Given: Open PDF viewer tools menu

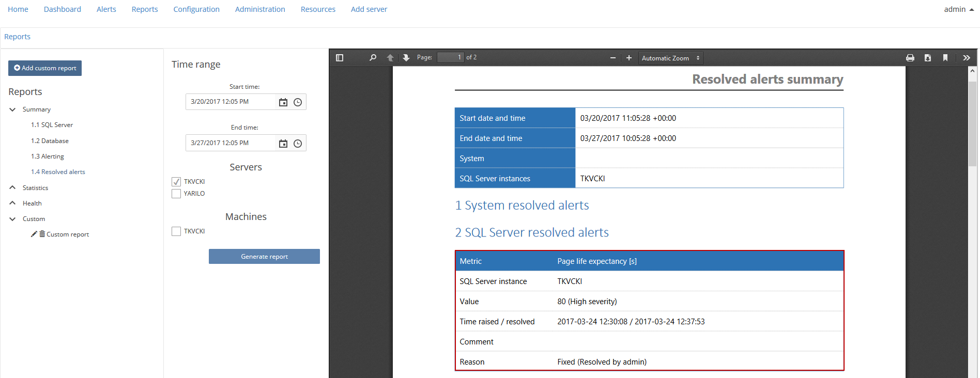Looking at the screenshot, I should pos(967,58).
